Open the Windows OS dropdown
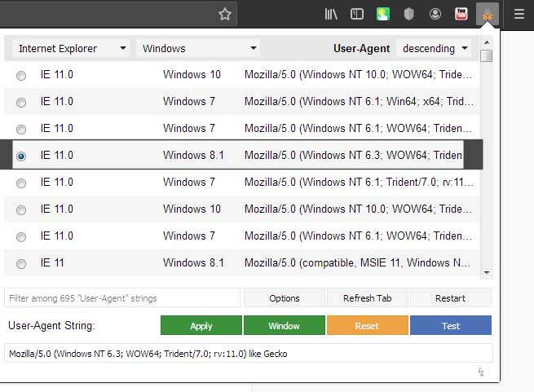The image size is (534, 392). (x=197, y=48)
